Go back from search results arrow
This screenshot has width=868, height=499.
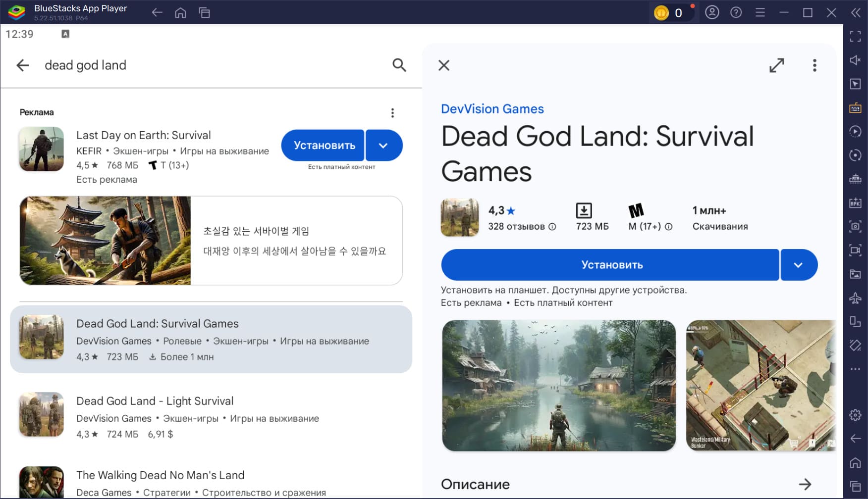click(23, 65)
